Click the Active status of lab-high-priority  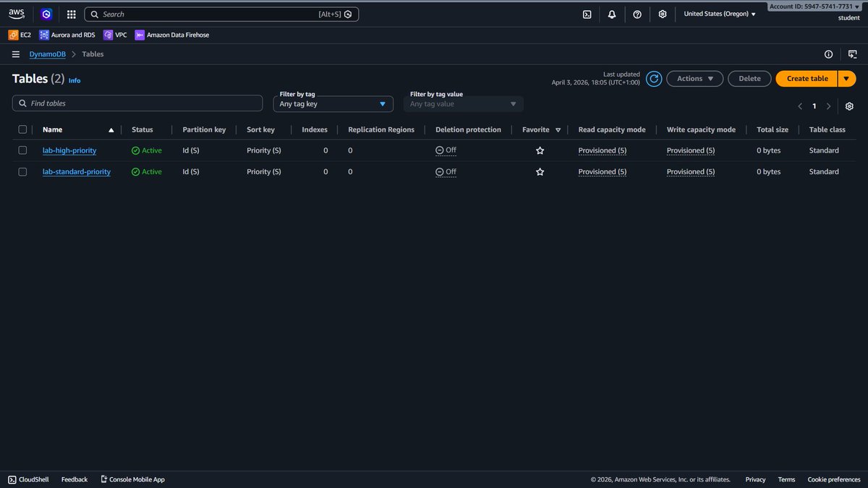point(147,150)
